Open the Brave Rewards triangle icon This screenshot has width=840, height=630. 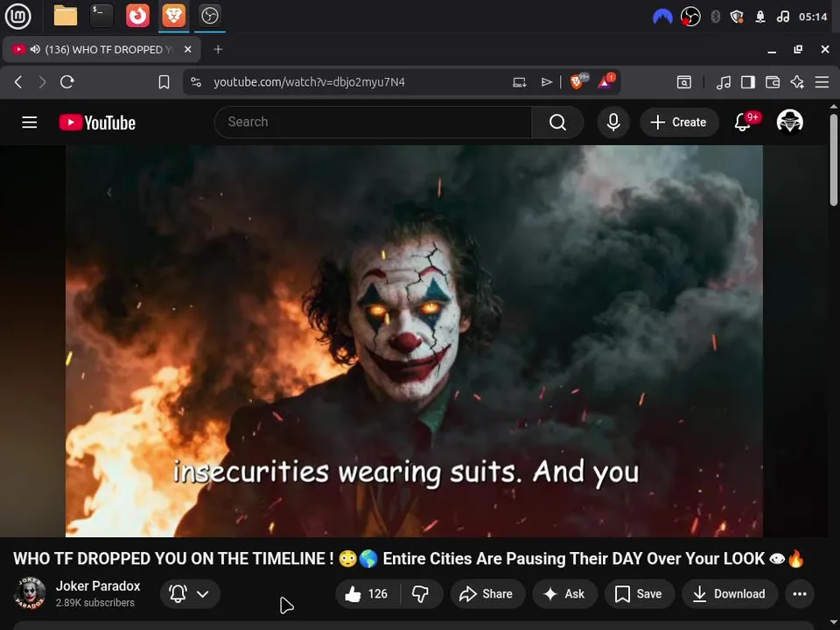(605, 81)
